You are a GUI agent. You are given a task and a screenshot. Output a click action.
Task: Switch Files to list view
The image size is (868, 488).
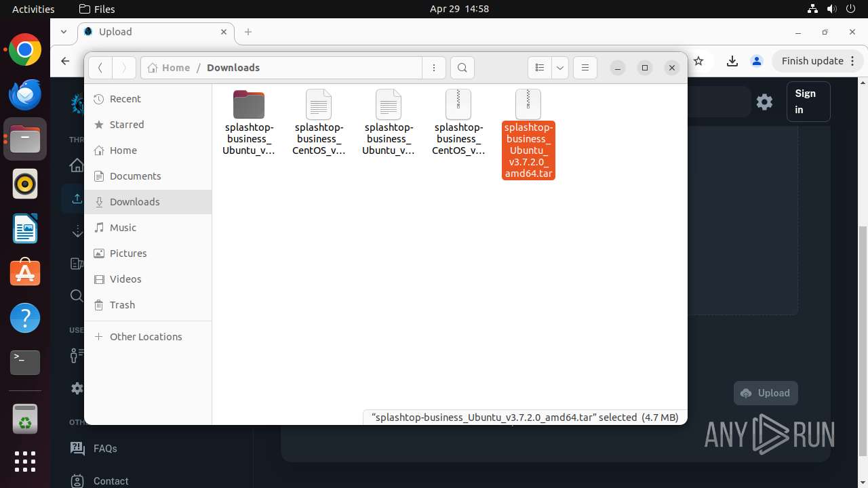pyautogui.click(x=540, y=68)
